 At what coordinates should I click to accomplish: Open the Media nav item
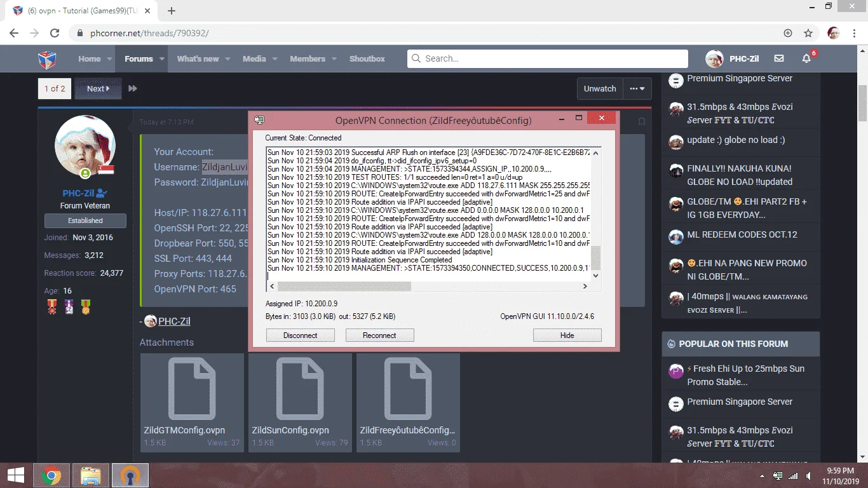[254, 59]
